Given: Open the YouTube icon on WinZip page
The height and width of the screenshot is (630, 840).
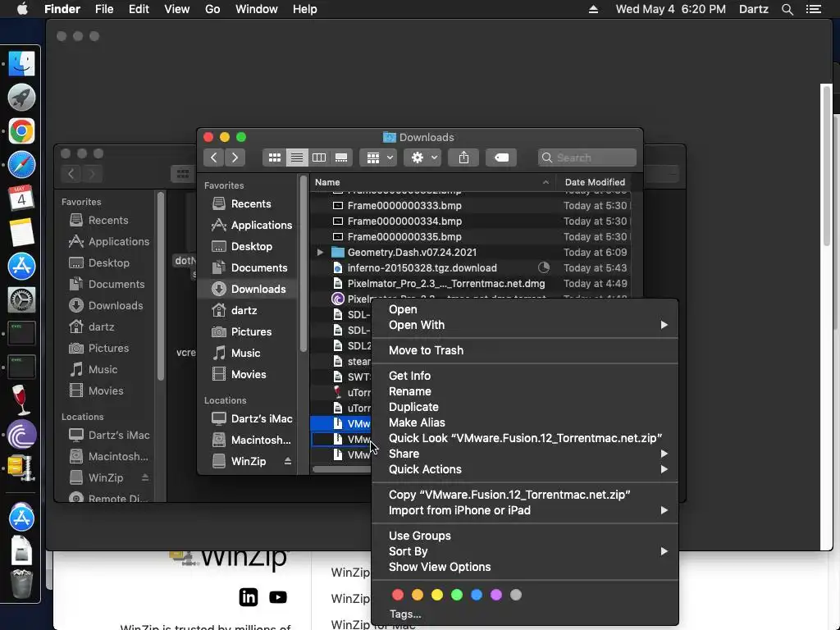Looking at the screenshot, I should [277, 597].
